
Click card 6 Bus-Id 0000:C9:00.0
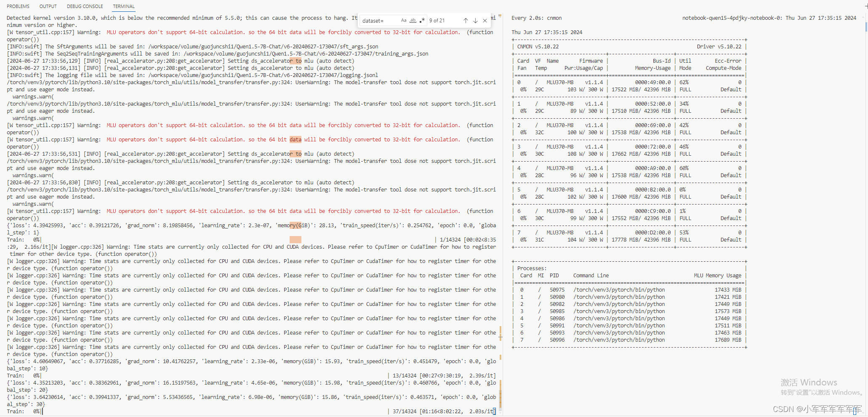653,211
